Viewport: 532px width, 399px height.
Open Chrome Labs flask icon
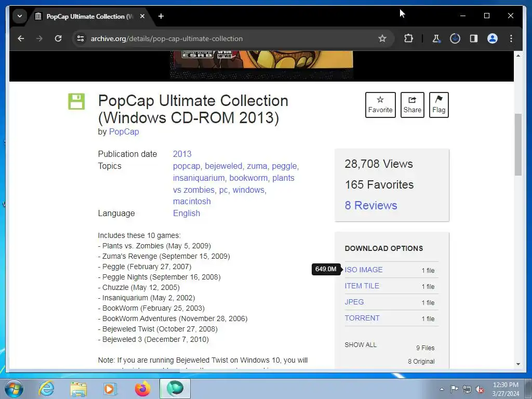tap(436, 38)
